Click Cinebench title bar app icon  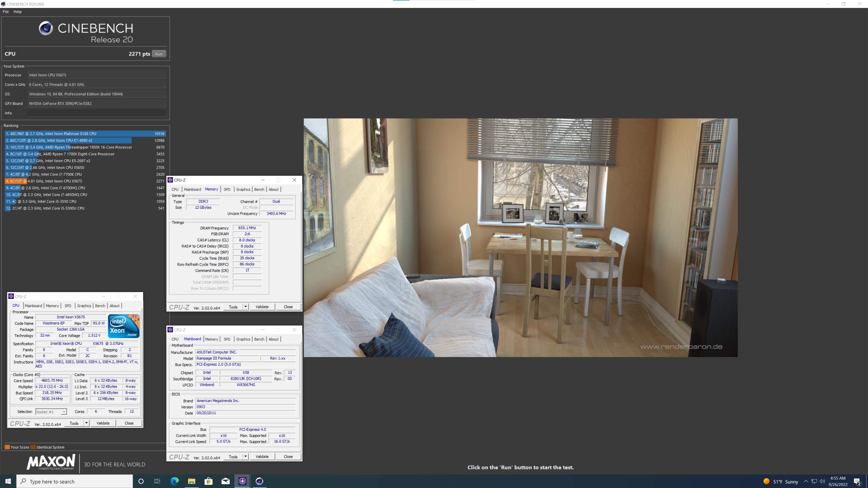[x=3, y=4]
